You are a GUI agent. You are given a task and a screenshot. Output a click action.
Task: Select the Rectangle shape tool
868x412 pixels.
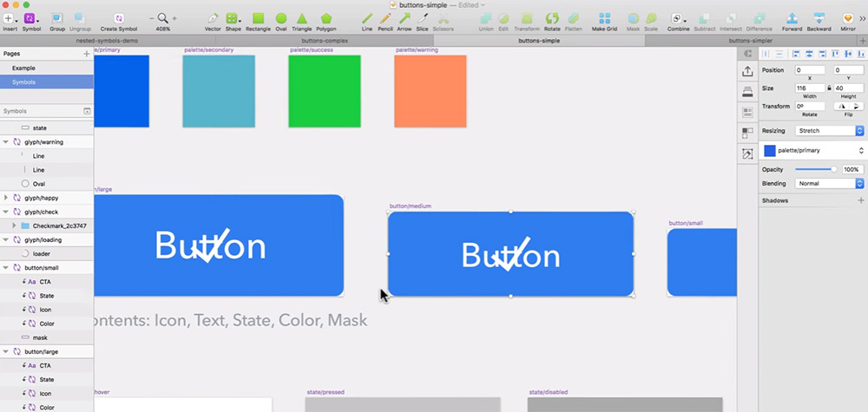tap(258, 19)
